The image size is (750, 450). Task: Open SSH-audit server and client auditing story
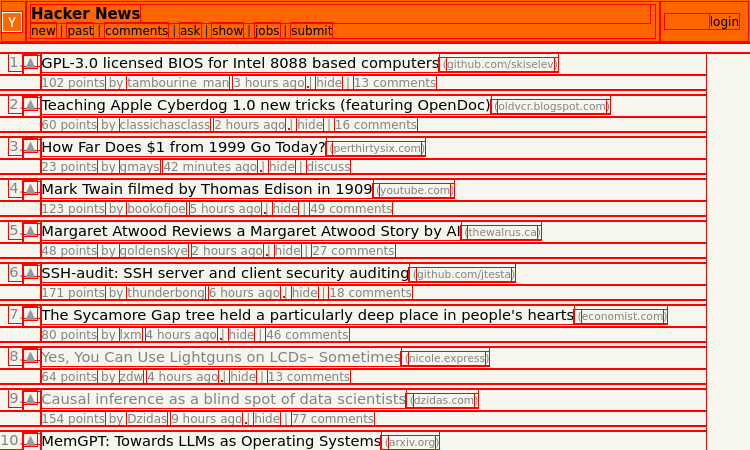[x=225, y=274]
